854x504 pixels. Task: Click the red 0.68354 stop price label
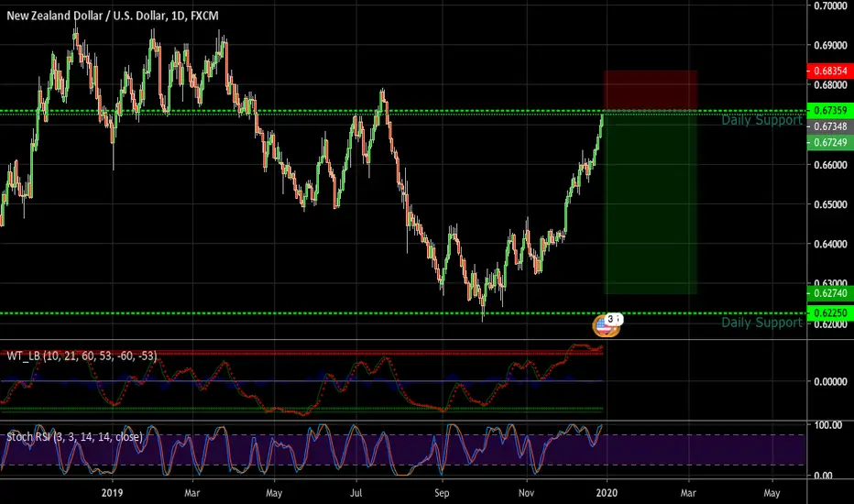pyautogui.click(x=830, y=71)
